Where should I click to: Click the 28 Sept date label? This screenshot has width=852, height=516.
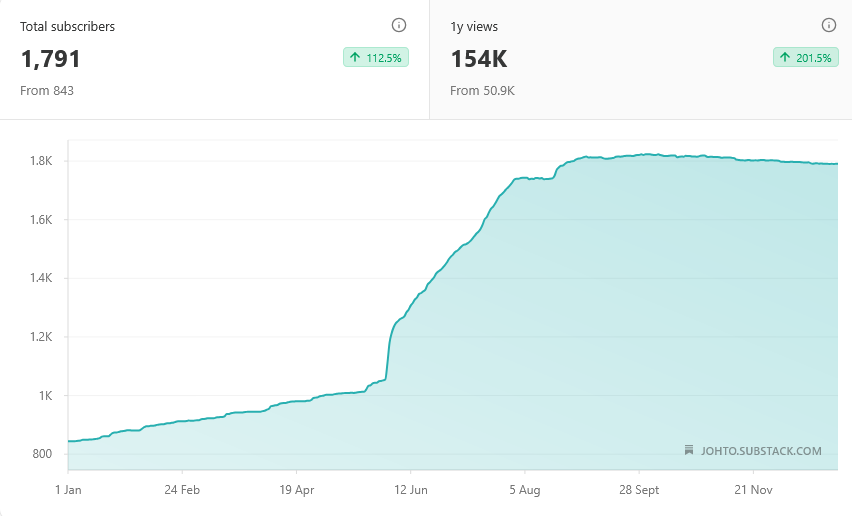[x=639, y=490]
